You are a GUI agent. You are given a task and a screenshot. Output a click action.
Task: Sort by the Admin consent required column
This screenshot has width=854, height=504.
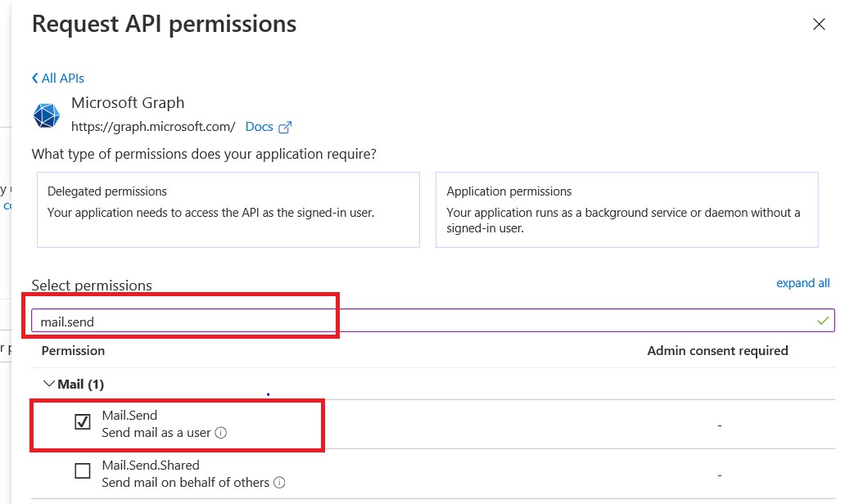[x=717, y=350]
